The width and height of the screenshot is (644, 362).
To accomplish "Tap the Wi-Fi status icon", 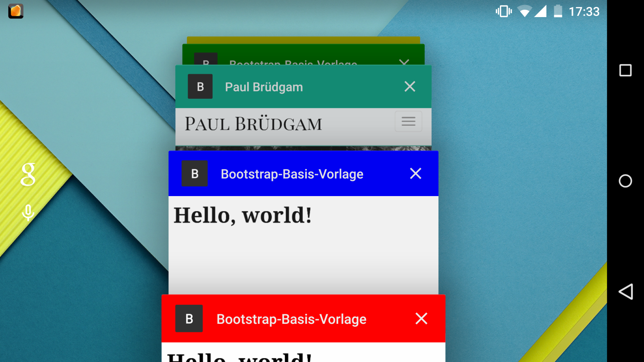I will [x=525, y=11].
